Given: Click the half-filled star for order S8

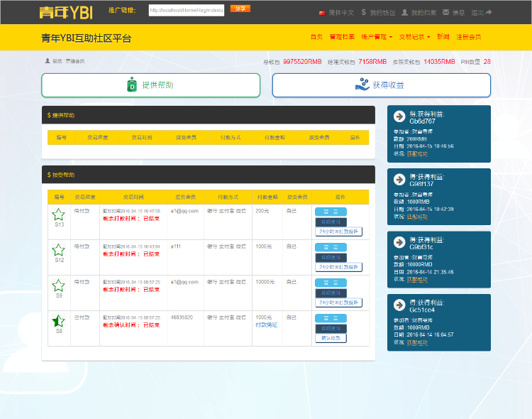Looking at the screenshot, I should pos(59,321).
